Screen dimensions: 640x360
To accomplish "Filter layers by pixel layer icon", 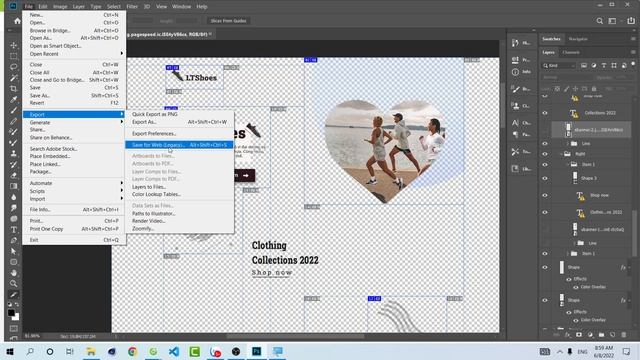I will click(584, 66).
